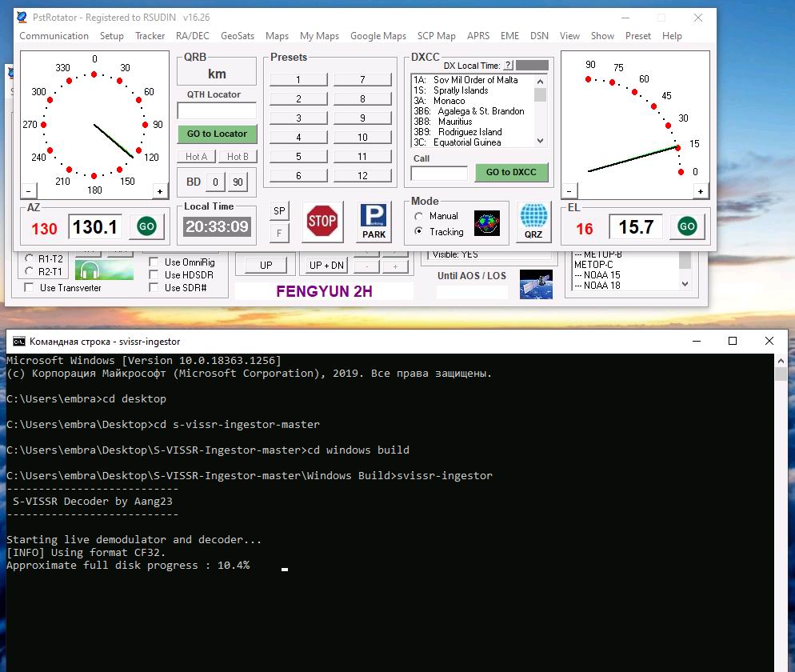Click the BD 0 button
This screenshot has width=795, height=672.
215,182
